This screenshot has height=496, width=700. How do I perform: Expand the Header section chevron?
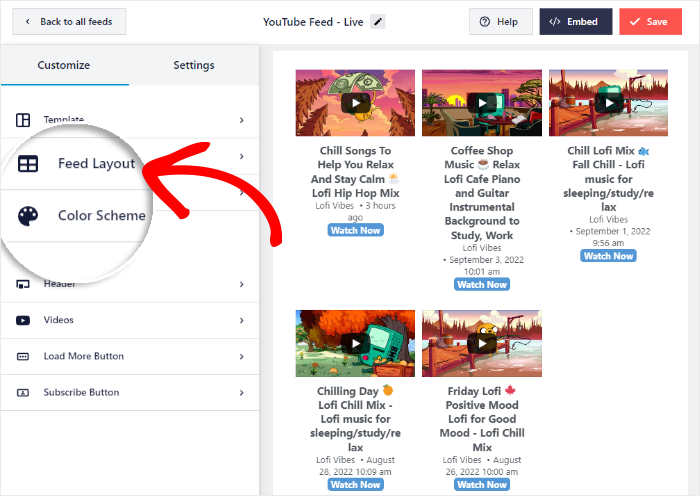click(242, 284)
